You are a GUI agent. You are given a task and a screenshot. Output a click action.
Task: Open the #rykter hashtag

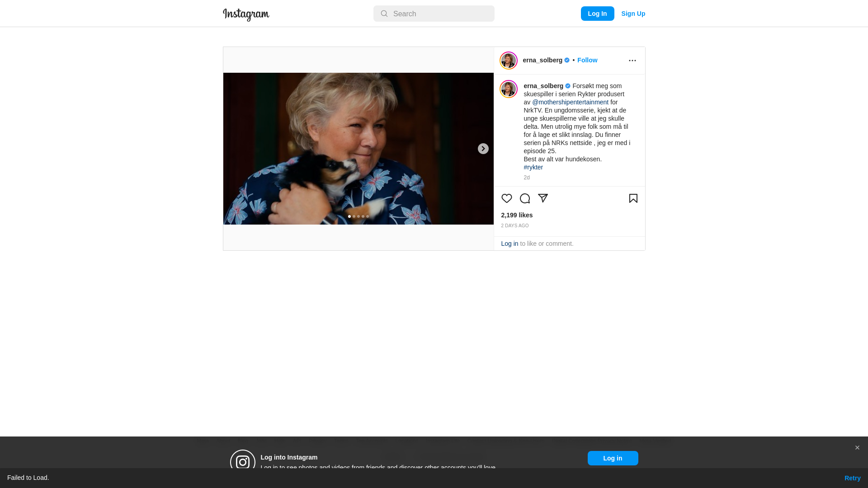click(533, 167)
